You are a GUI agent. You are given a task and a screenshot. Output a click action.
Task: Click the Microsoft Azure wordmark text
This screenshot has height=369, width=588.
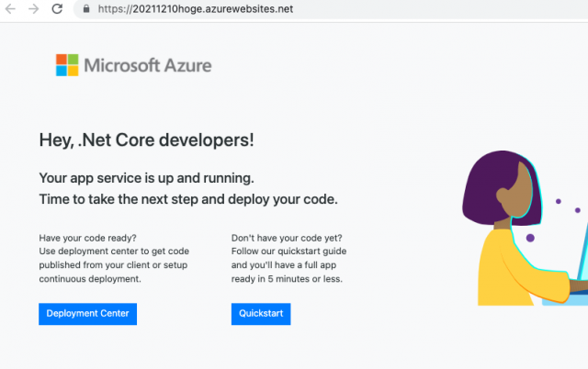click(x=148, y=65)
